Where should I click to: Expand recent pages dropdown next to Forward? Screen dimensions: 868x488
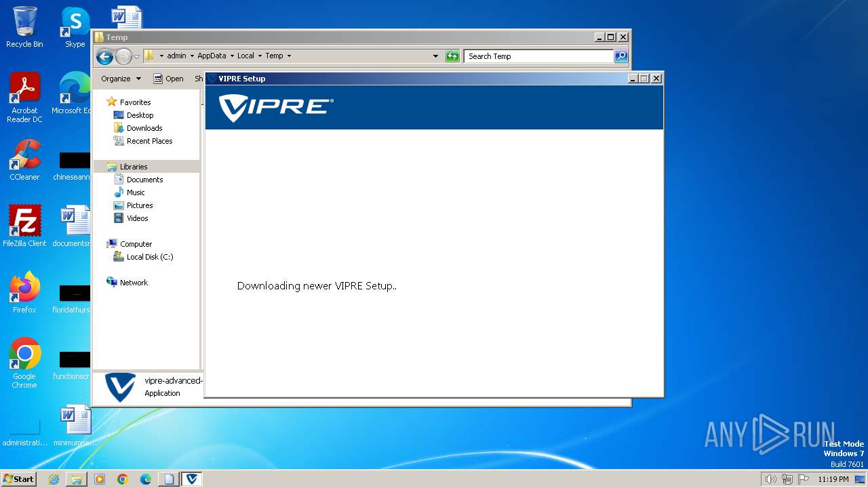(136, 56)
